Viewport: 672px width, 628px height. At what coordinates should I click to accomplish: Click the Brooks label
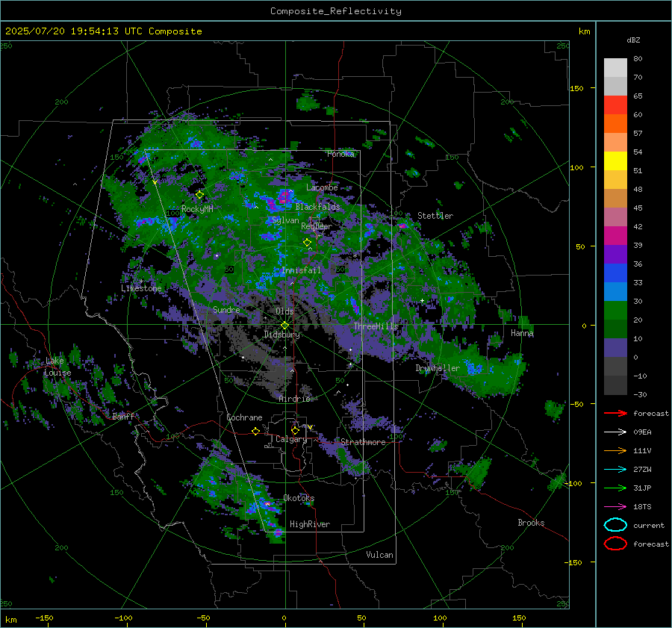531,523
